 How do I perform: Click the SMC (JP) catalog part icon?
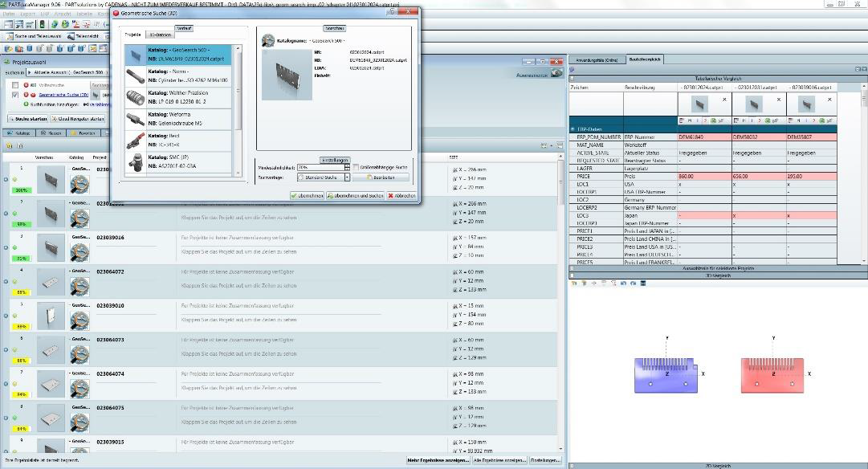(x=135, y=162)
